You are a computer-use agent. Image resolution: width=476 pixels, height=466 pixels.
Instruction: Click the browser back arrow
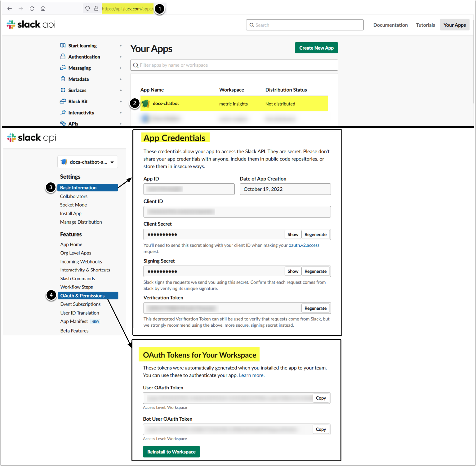point(10,9)
